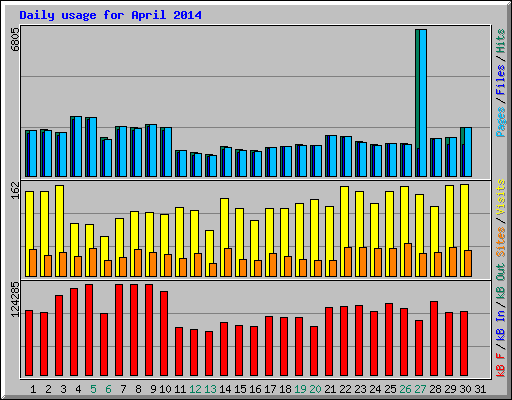Click day label 17 on the x-axis
The image size is (512, 400).
[270, 389]
